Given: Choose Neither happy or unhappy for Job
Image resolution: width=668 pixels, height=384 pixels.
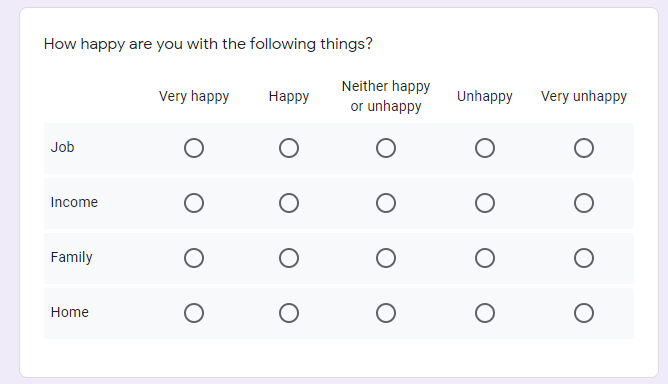Looking at the screenshot, I should 386,148.
